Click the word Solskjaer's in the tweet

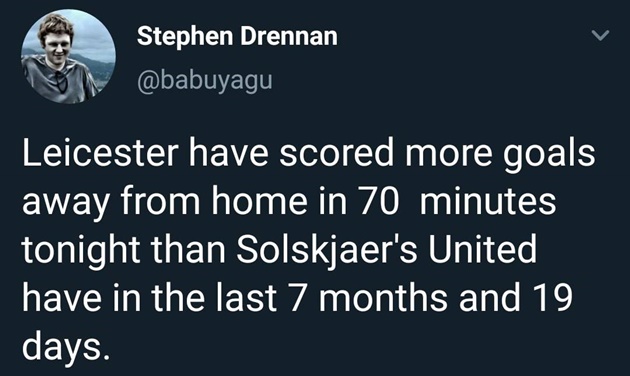point(327,249)
